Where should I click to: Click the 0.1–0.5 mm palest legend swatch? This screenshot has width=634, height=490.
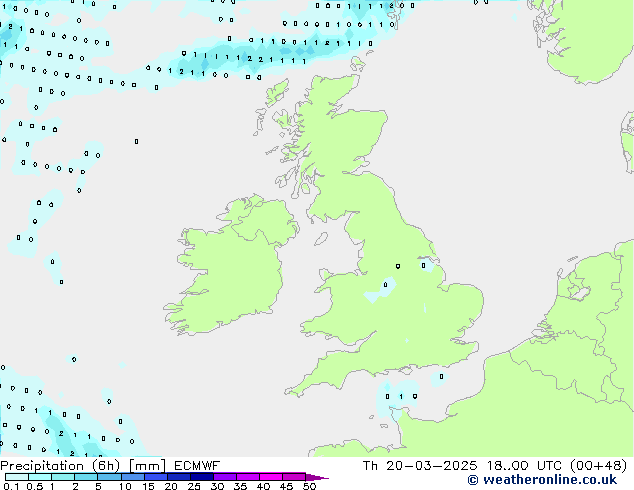[17, 477]
